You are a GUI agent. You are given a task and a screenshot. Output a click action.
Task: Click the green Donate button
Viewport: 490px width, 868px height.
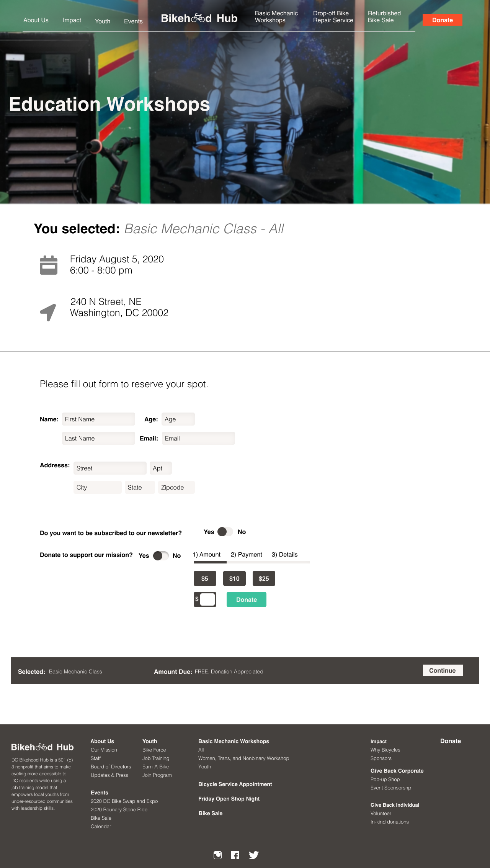tap(247, 599)
